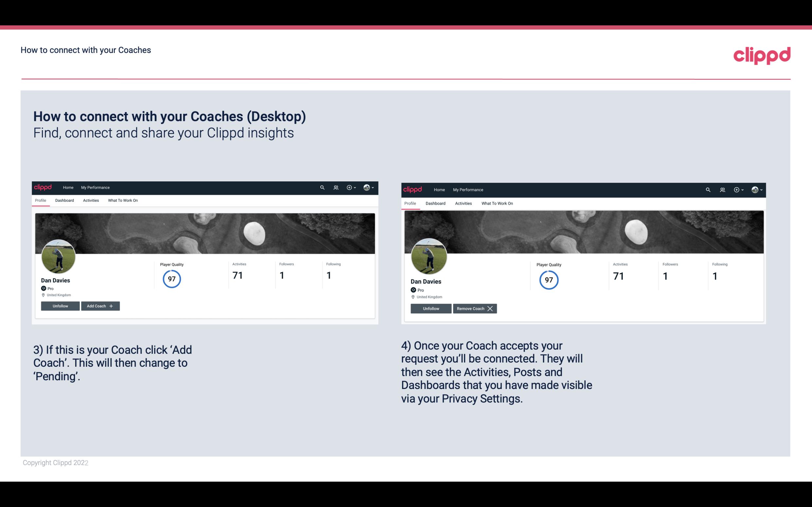
Task: Click the Clippd logo in left screenshot navbar
Action: point(44,187)
